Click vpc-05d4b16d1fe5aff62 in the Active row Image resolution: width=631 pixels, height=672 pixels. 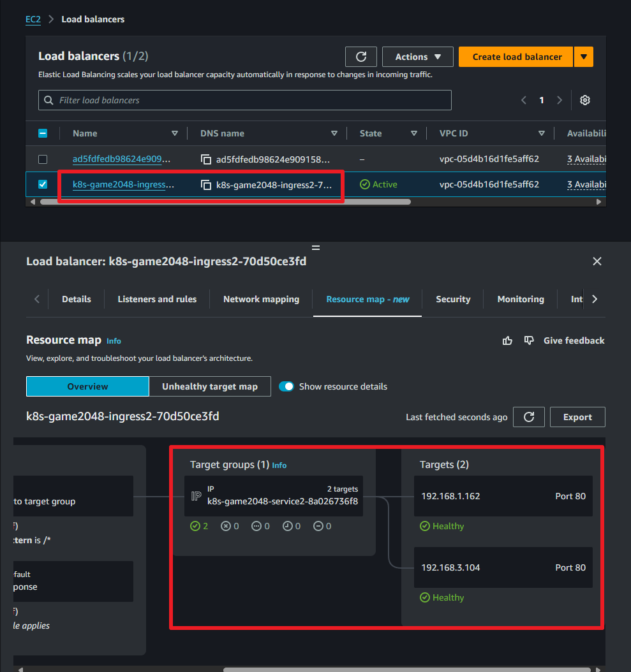(489, 185)
